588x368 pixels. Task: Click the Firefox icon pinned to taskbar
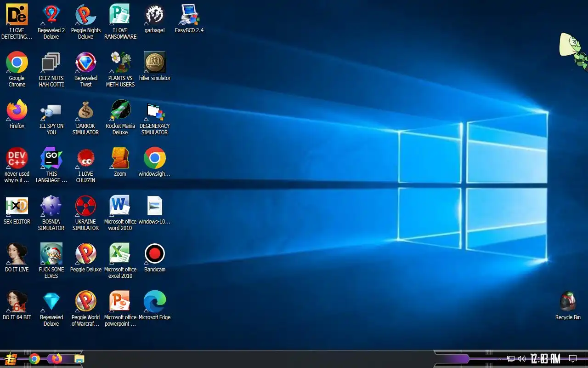(57, 359)
